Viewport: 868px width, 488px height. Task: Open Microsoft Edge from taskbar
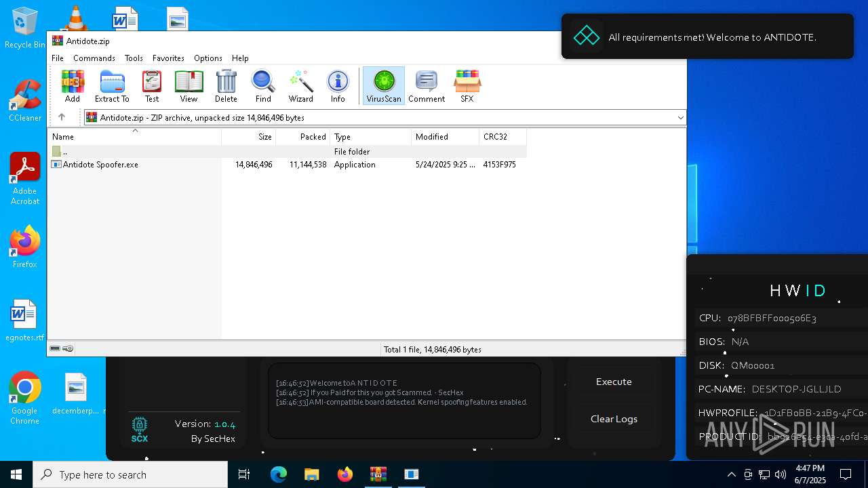pyautogui.click(x=279, y=474)
